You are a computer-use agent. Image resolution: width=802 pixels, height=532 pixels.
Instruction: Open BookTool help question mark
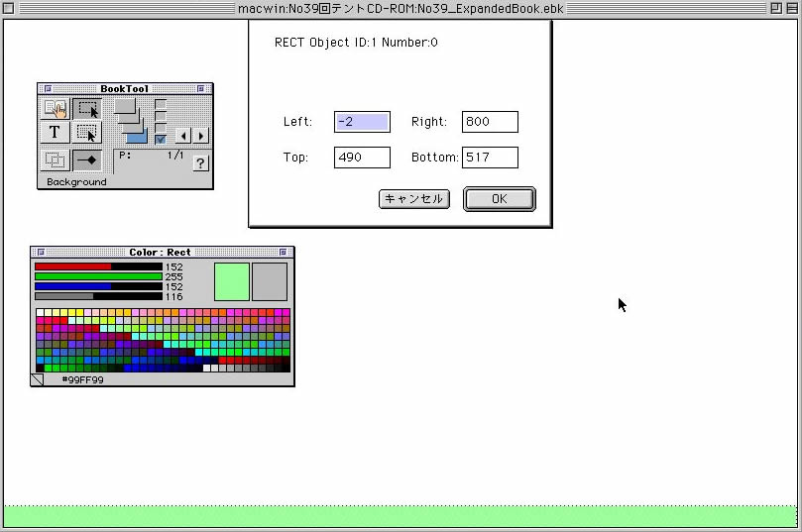200,163
